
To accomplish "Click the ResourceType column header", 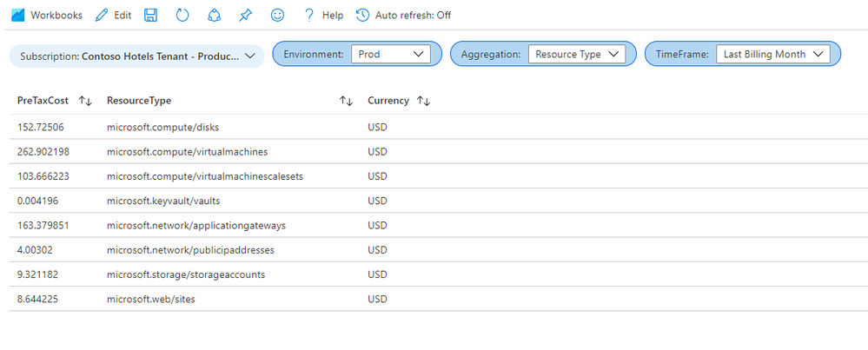I will [x=139, y=101].
